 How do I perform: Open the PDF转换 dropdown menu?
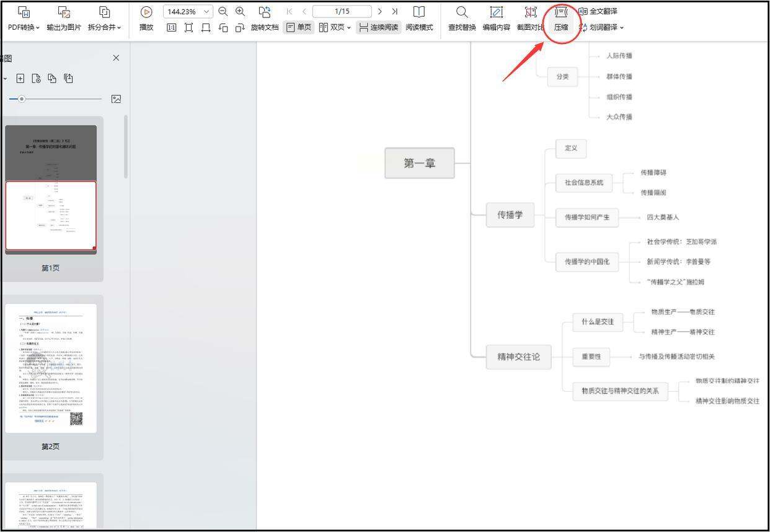[24, 19]
